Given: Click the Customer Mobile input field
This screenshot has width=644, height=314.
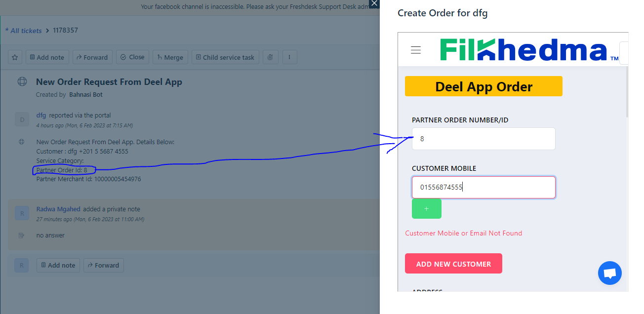Looking at the screenshot, I should tap(483, 187).
